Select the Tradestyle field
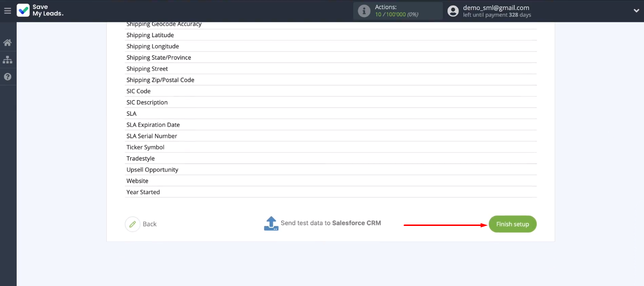Image resolution: width=644 pixels, height=286 pixels. tap(331, 158)
